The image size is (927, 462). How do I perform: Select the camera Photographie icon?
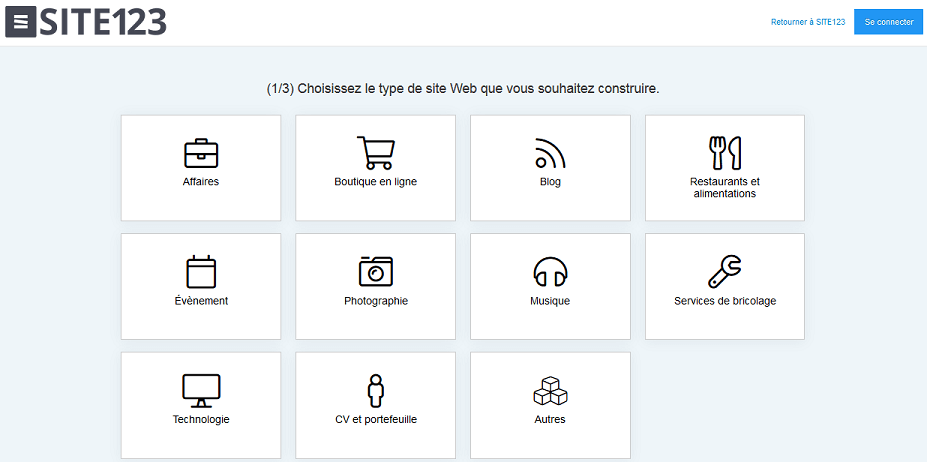(x=376, y=272)
